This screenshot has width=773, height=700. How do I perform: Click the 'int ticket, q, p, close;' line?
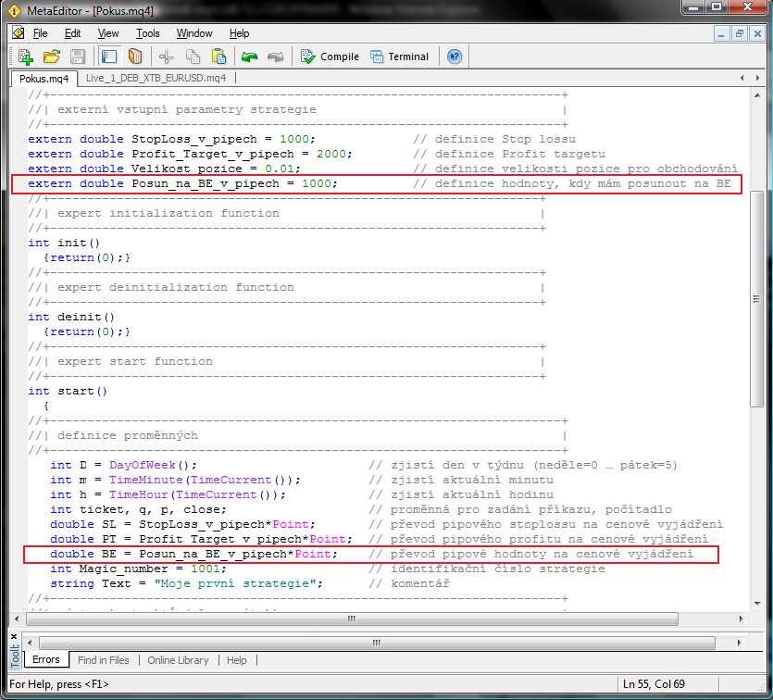coord(138,509)
